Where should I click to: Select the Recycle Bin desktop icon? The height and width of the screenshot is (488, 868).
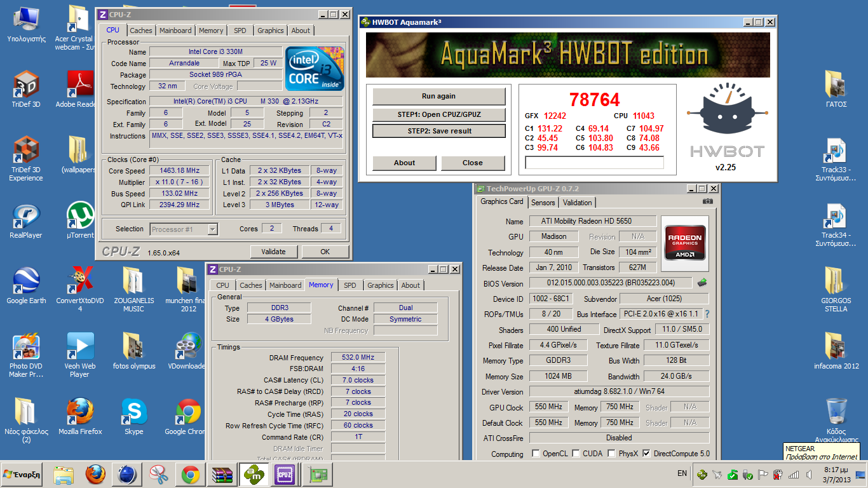[x=837, y=419]
